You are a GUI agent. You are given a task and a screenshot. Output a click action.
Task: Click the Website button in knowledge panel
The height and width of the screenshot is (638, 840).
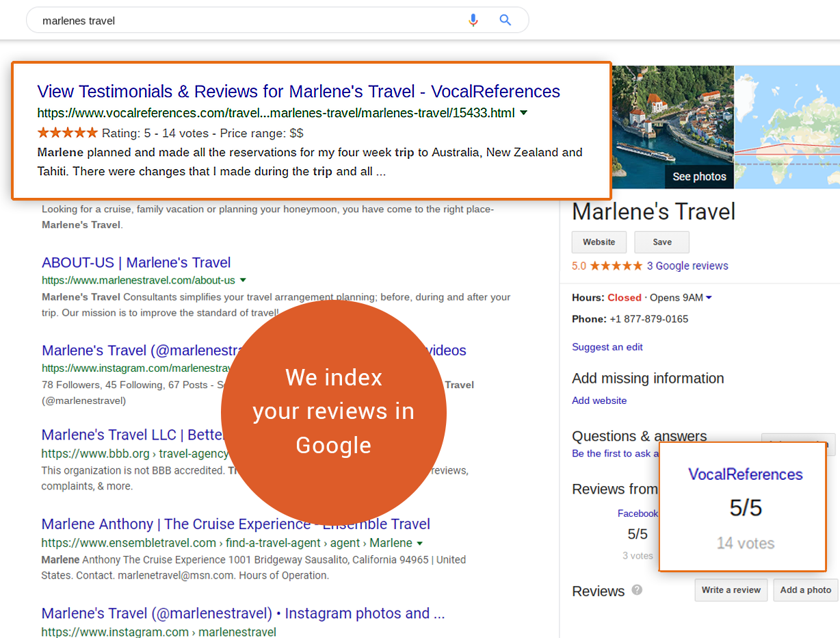click(x=599, y=242)
